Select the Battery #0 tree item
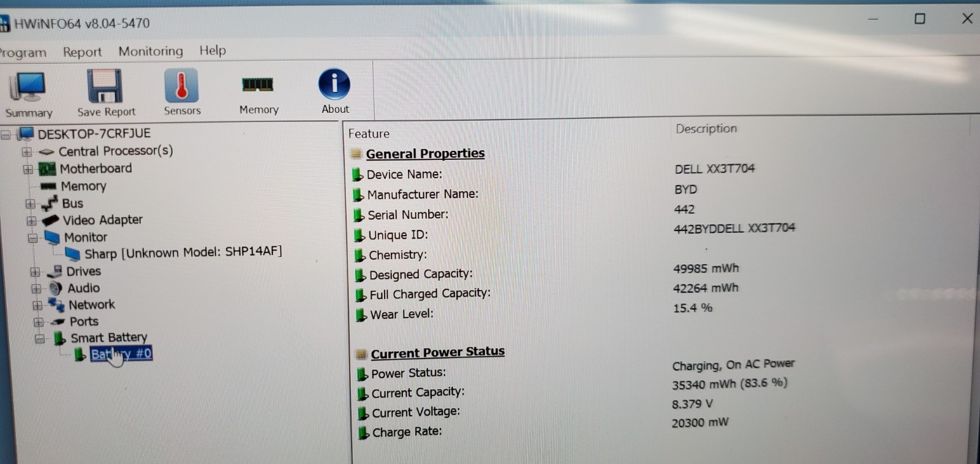 click(121, 354)
